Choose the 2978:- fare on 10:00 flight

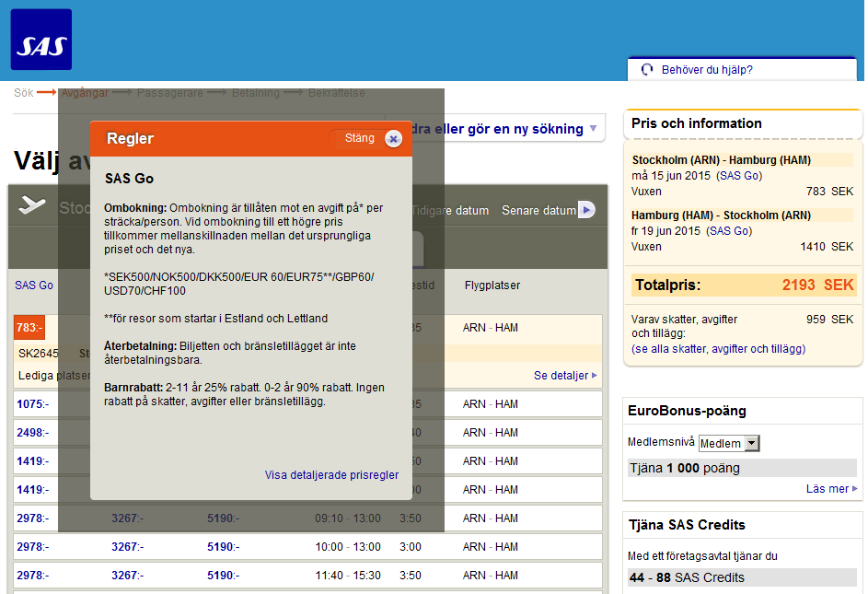click(x=32, y=547)
